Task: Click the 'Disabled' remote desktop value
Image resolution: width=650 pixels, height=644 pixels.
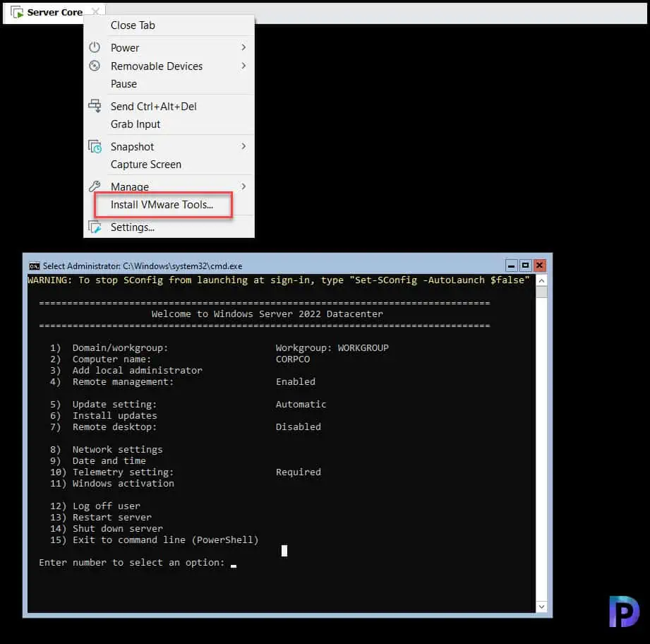Action: click(x=298, y=427)
